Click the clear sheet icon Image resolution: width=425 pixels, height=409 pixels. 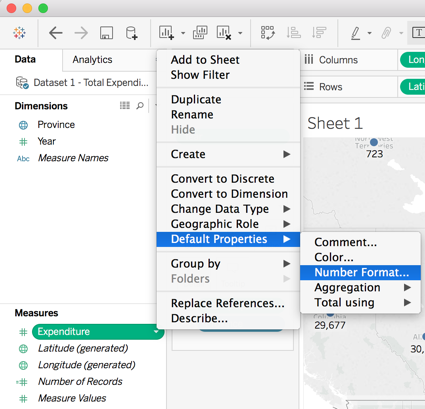(x=224, y=33)
